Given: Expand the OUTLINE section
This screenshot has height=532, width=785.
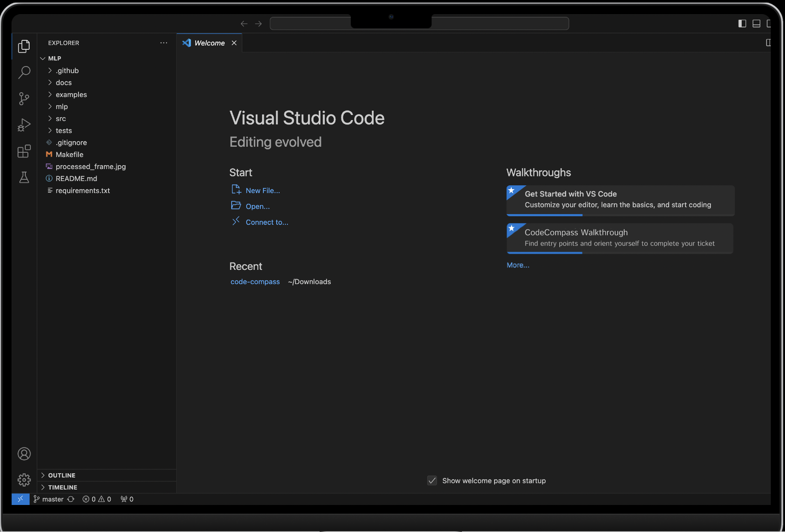Looking at the screenshot, I should (62, 475).
